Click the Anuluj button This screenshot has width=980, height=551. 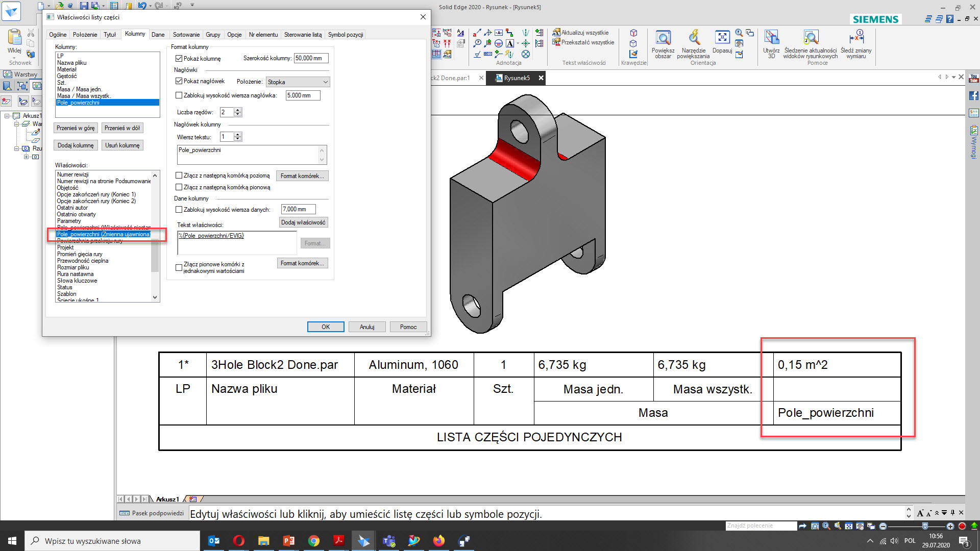pos(367,327)
